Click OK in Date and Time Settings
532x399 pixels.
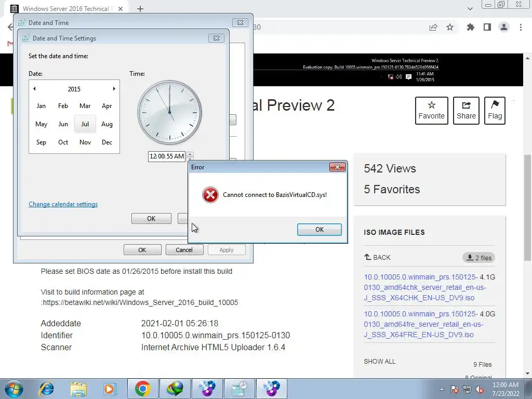pos(151,219)
